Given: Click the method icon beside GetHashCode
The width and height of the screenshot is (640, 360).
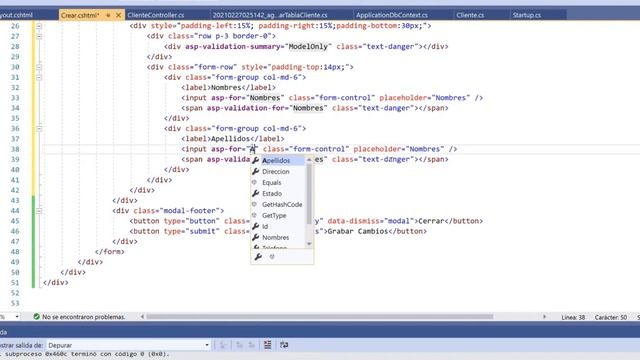Looking at the screenshot, I should (x=254, y=204).
